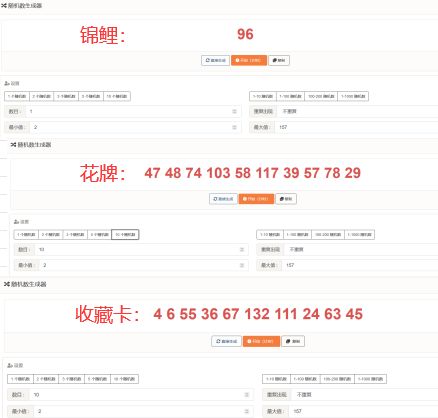Click the 最大值 field in 收藏卡 panel
Screen dimensions: 438x418
click(364, 411)
